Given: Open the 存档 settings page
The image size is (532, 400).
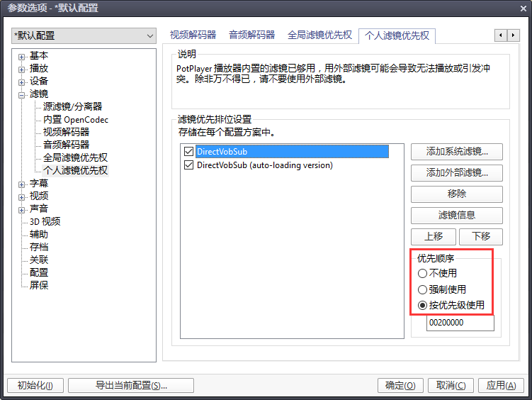Looking at the screenshot, I should (39, 248).
